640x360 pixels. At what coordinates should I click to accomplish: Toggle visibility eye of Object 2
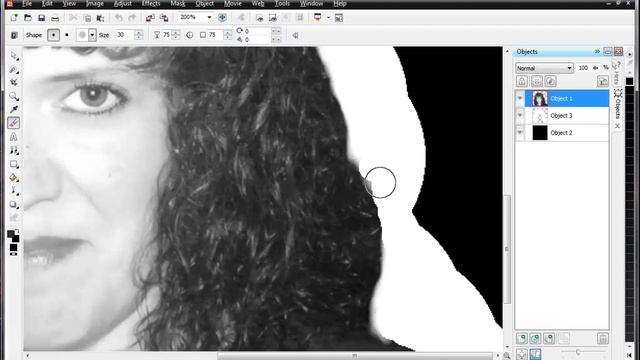tap(520, 133)
